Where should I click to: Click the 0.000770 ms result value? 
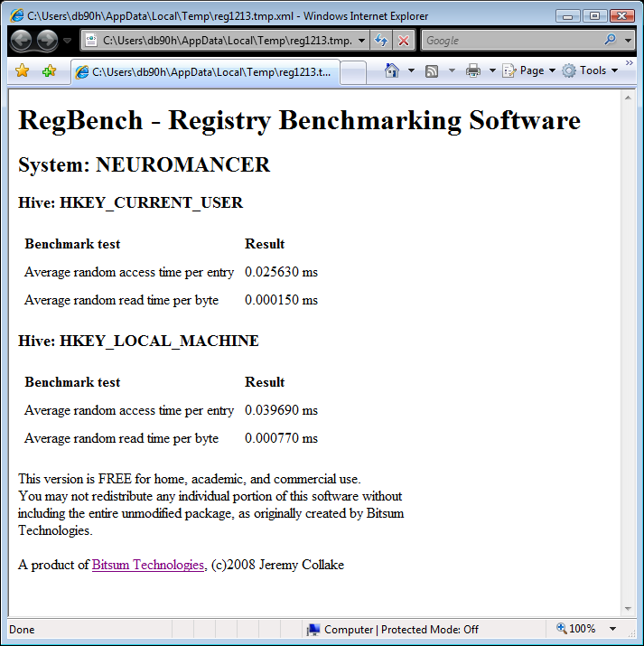click(x=281, y=438)
